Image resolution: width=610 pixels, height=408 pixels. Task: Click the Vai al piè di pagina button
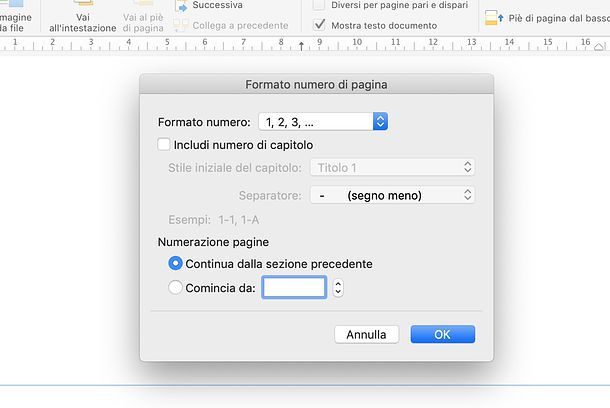[143, 17]
